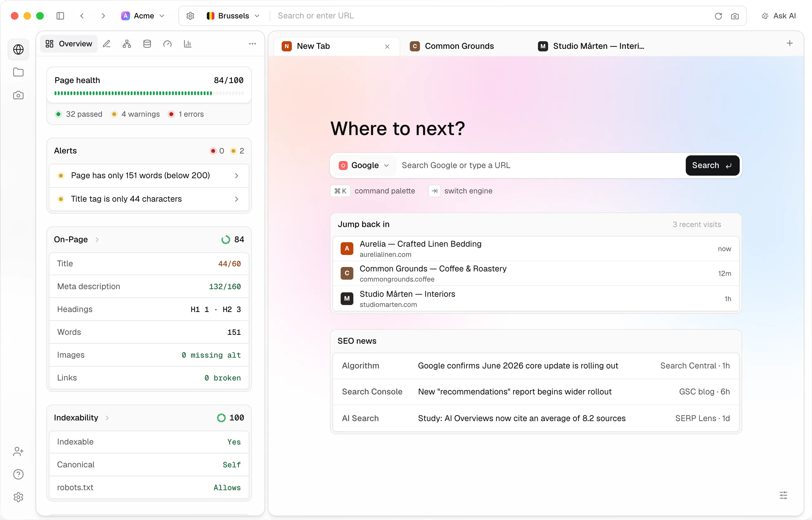The height and width of the screenshot is (520, 812).
Task: Open the bar chart panel tab
Action: click(188, 43)
